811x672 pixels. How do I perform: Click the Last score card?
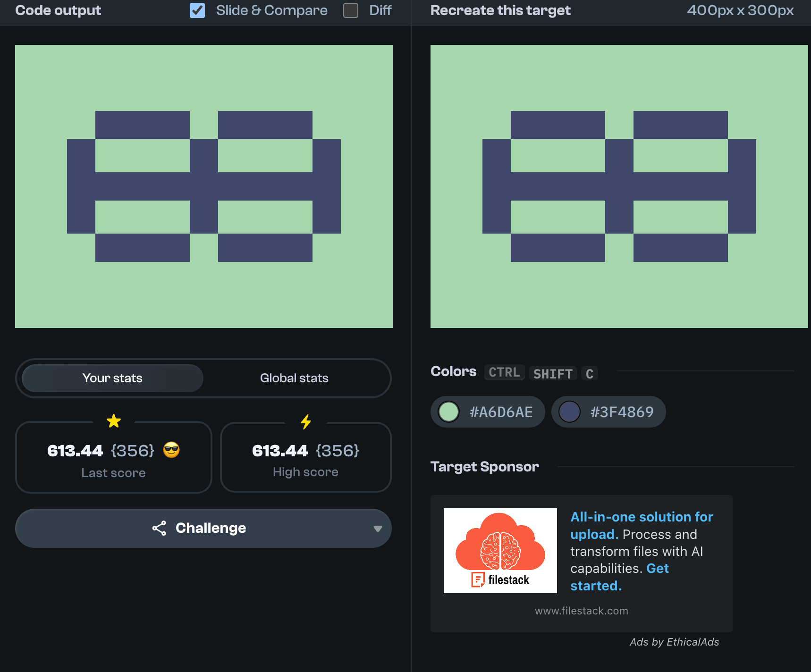point(113,458)
